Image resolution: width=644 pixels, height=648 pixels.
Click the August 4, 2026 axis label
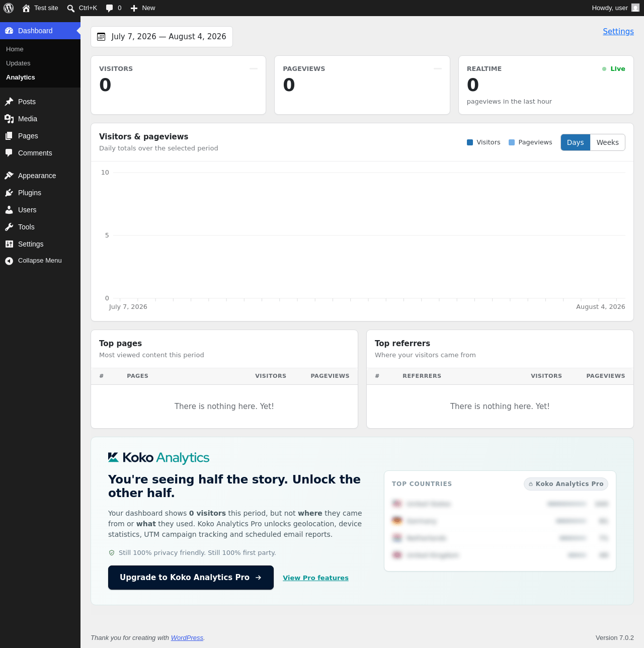[x=601, y=307]
